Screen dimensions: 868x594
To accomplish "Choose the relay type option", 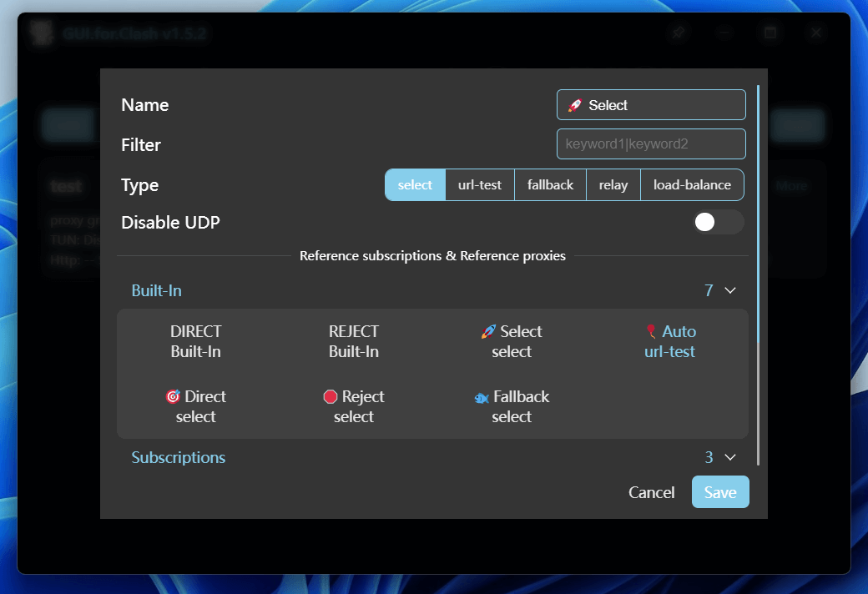I will pos(613,185).
